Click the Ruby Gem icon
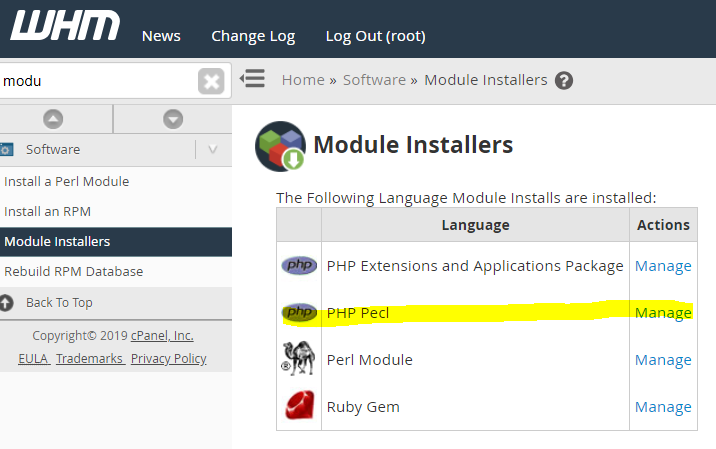The image size is (716, 449). pyautogui.click(x=298, y=406)
